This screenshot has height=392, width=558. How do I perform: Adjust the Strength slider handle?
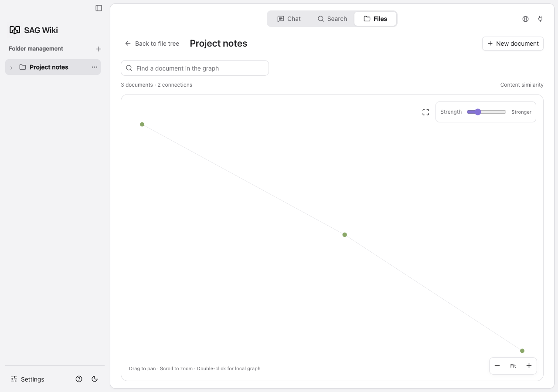coord(478,112)
